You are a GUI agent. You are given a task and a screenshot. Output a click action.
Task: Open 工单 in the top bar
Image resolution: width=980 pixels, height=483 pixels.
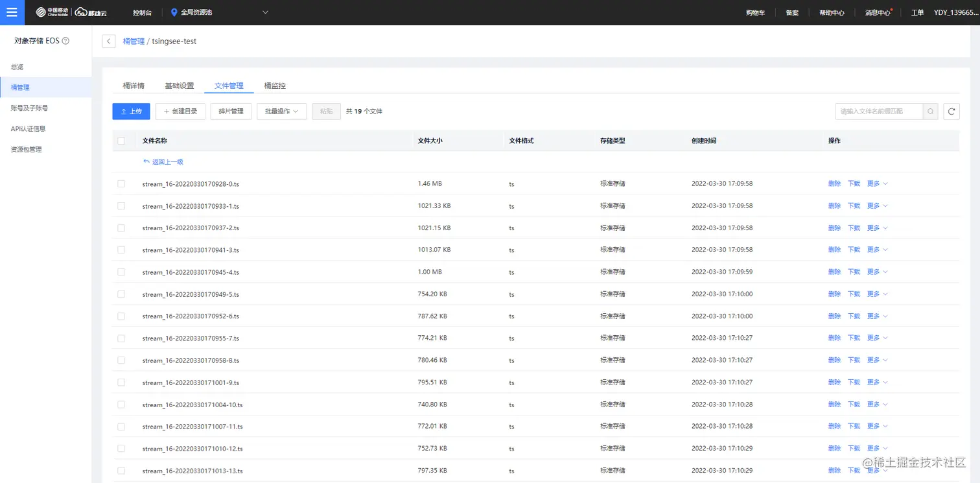pos(917,12)
